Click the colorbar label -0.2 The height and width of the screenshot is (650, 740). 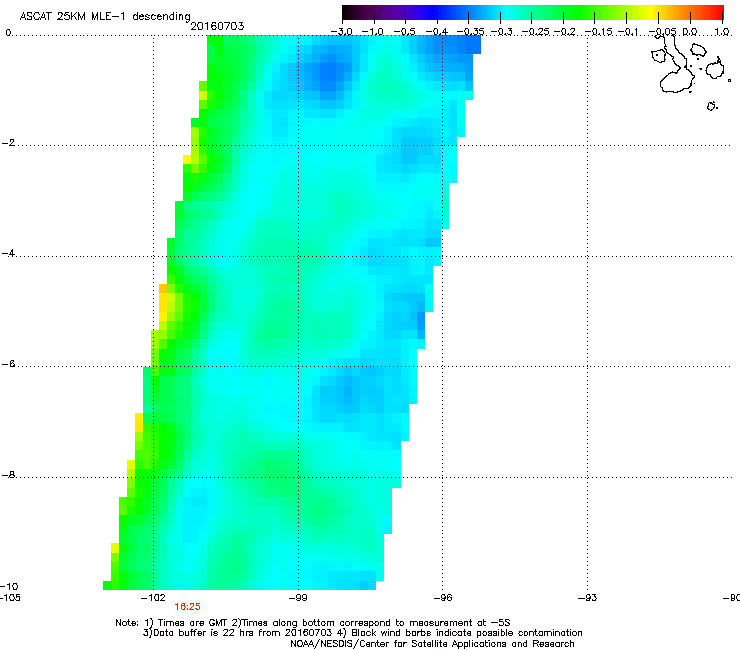click(x=565, y=32)
